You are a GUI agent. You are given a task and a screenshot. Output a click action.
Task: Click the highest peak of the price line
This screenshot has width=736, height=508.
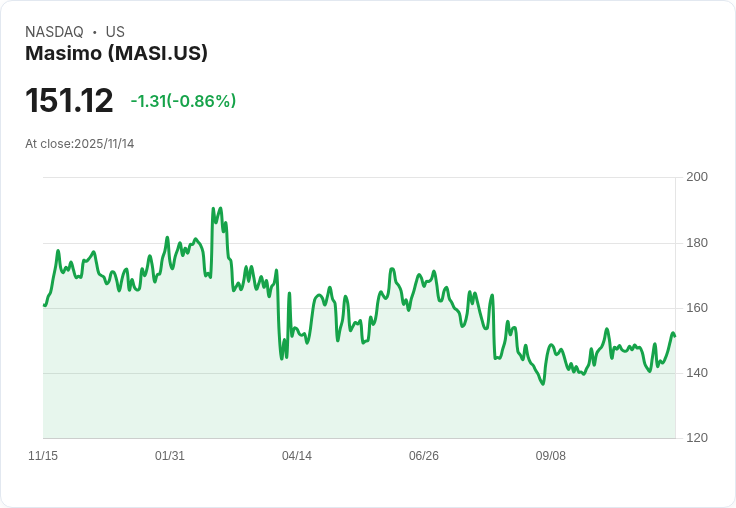(x=214, y=209)
